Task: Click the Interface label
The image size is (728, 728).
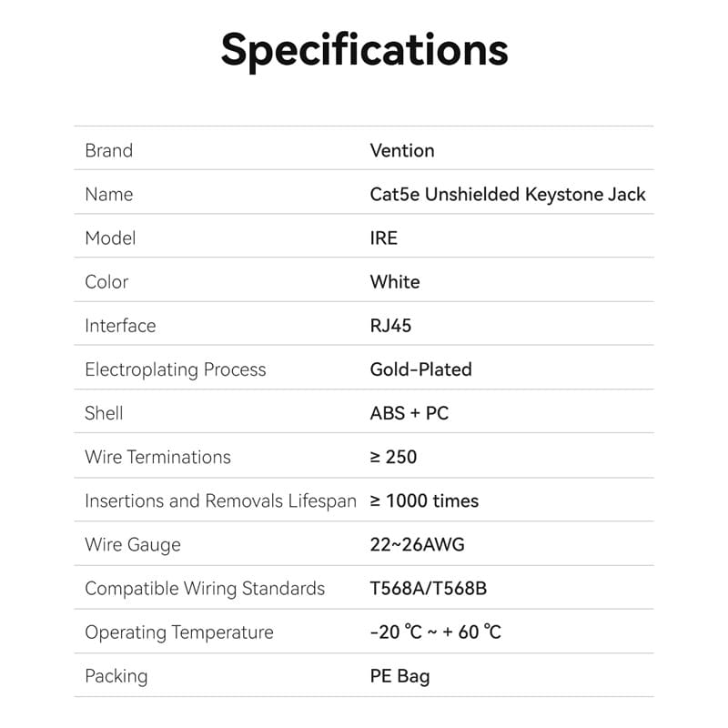Action: [x=120, y=325]
